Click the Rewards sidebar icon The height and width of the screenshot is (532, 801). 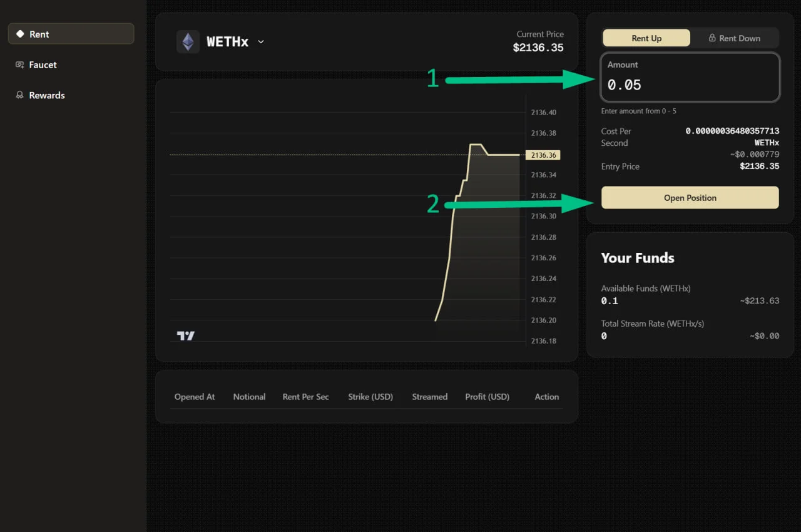[20, 95]
